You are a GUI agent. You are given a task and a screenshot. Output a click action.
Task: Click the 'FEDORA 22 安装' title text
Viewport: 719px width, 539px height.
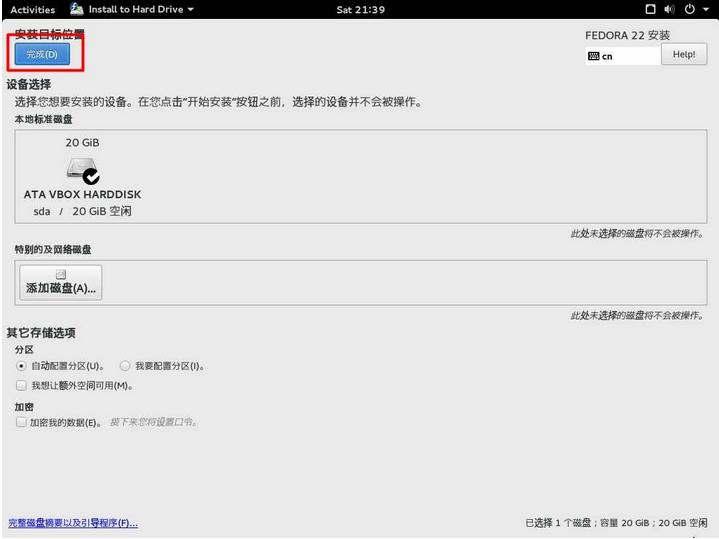pos(627,35)
